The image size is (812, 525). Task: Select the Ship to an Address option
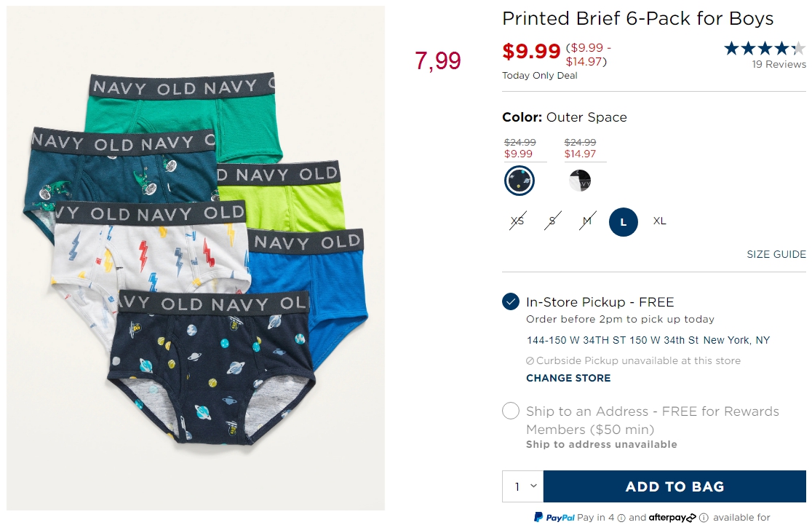(511, 411)
